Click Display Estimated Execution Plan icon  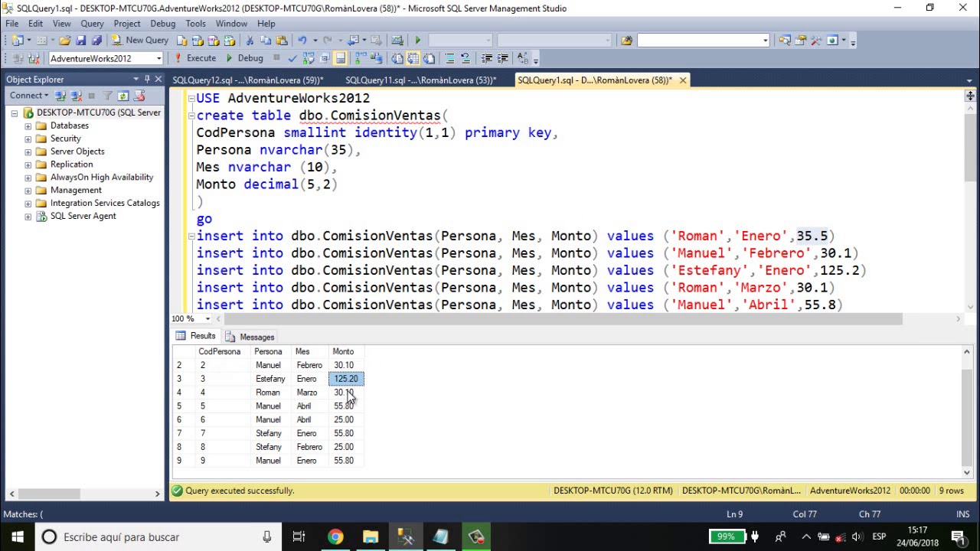tap(309, 58)
